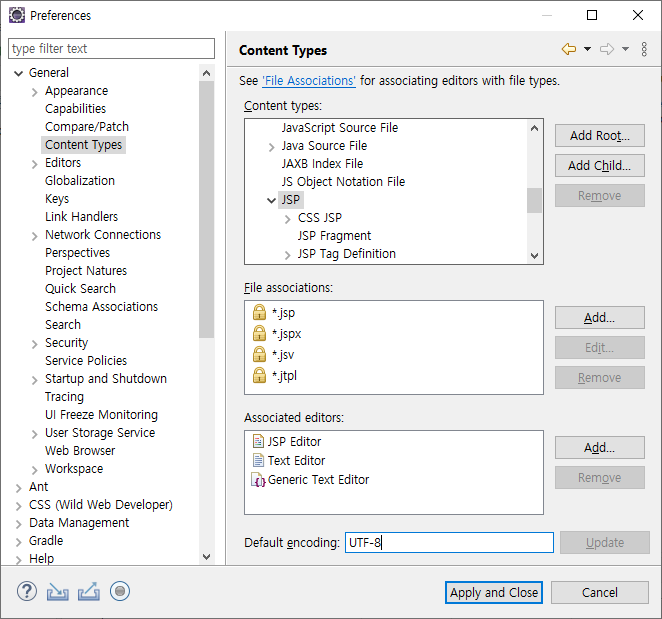Select the JSP Fragment content type
This screenshot has width=662, height=619.
pyautogui.click(x=334, y=236)
